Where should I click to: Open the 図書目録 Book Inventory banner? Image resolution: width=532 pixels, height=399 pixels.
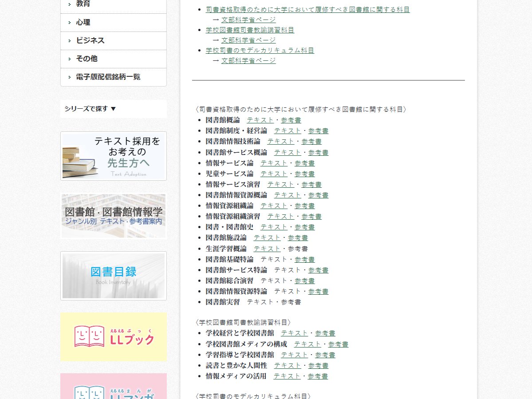(113, 276)
